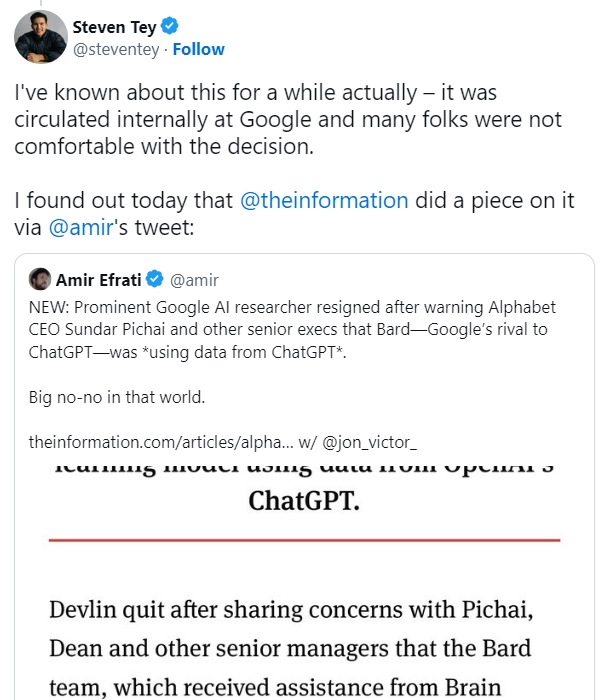Click Amir Efrati's small profile avatar

click(x=40, y=279)
